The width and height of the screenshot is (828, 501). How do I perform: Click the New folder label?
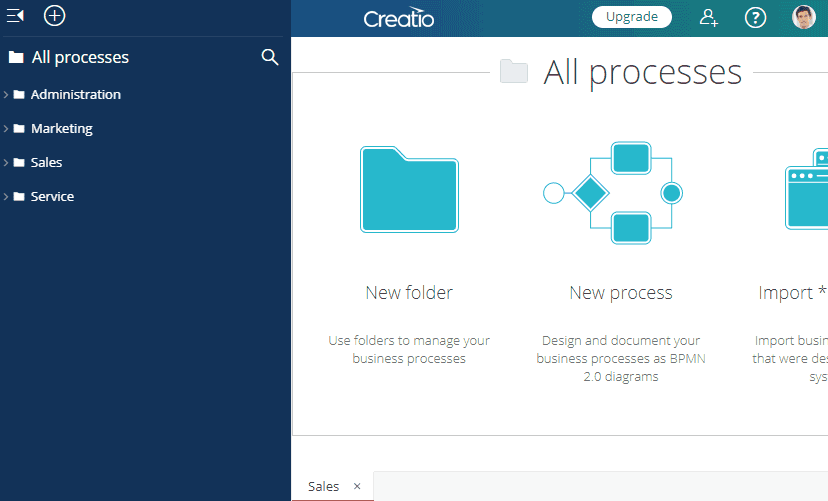click(x=409, y=292)
